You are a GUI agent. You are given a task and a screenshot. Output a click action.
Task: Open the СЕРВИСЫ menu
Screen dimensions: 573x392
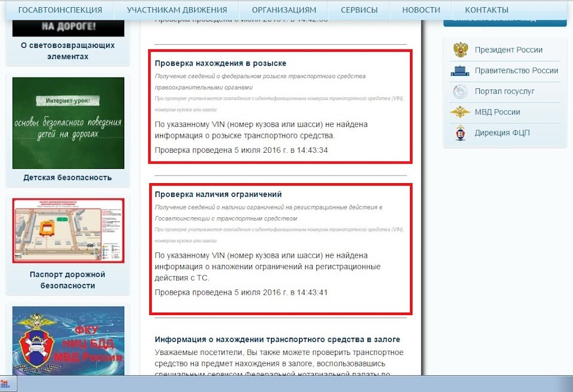point(359,10)
